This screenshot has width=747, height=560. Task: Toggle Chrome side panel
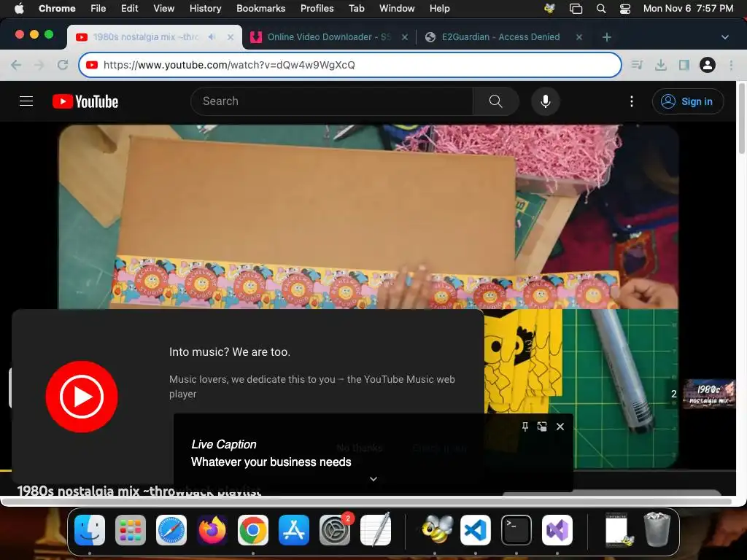[x=684, y=65]
